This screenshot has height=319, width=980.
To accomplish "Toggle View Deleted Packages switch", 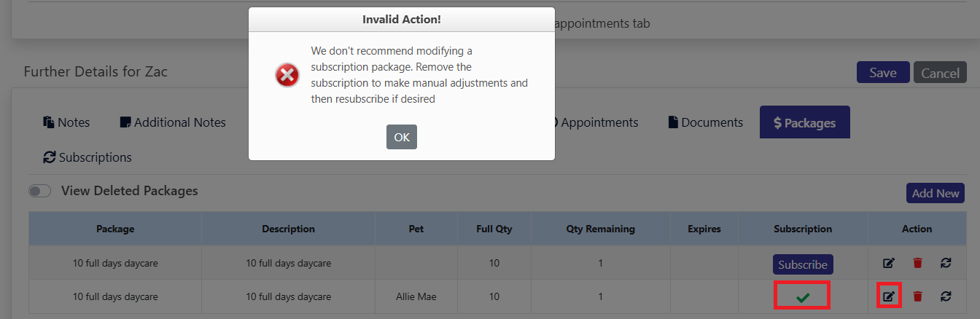I will click(x=39, y=191).
